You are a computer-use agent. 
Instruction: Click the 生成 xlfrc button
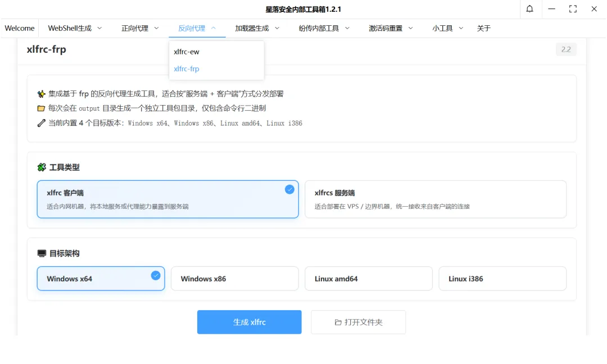click(x=250, y=322)
